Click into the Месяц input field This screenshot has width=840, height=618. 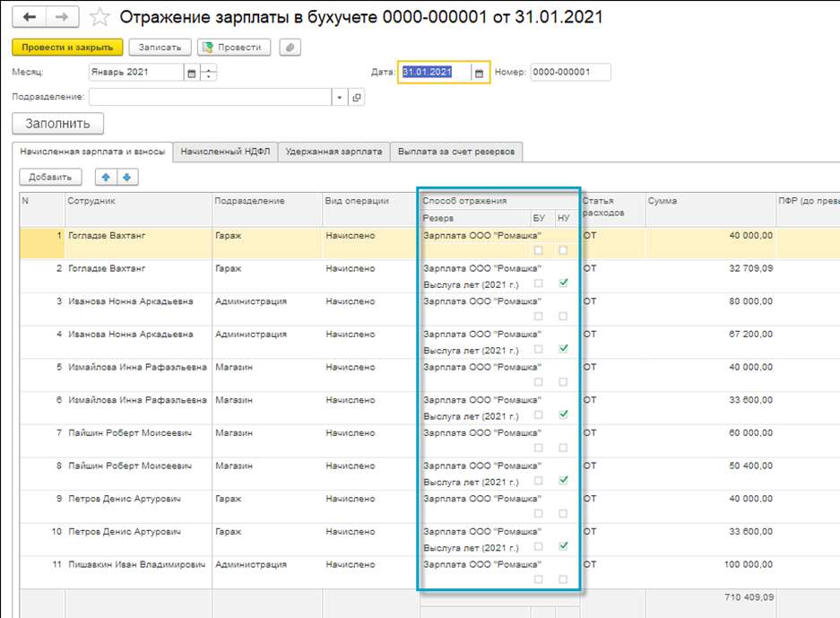pos(136,73)
